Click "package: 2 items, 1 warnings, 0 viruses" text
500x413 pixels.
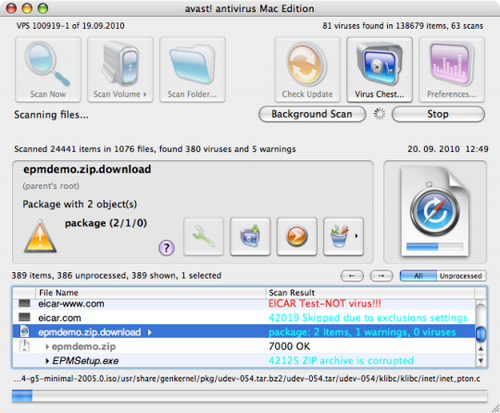coord(362,332)
